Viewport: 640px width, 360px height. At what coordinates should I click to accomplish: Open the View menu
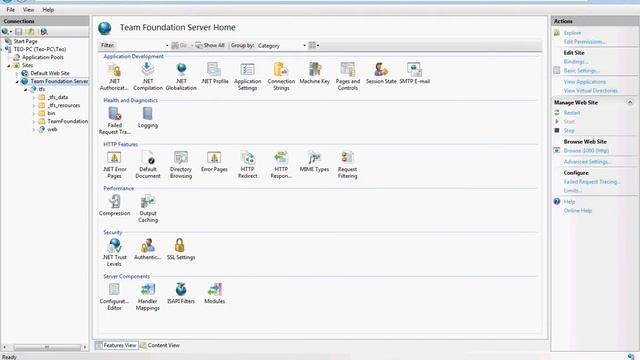[28, 9]
